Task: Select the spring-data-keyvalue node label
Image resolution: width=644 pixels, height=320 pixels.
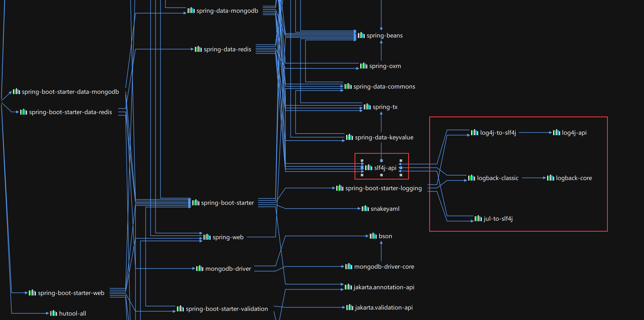Action: coord(384,137)
